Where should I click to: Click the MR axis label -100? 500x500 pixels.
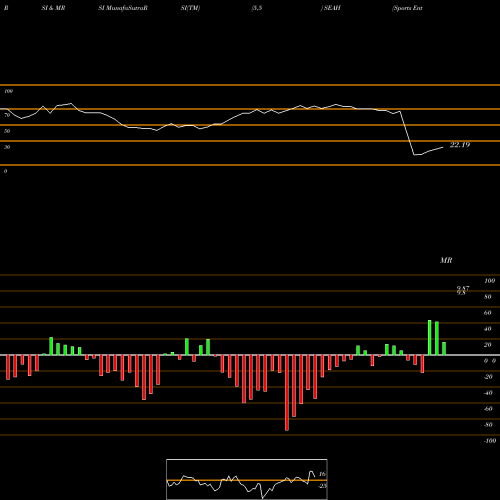(490, 441)
